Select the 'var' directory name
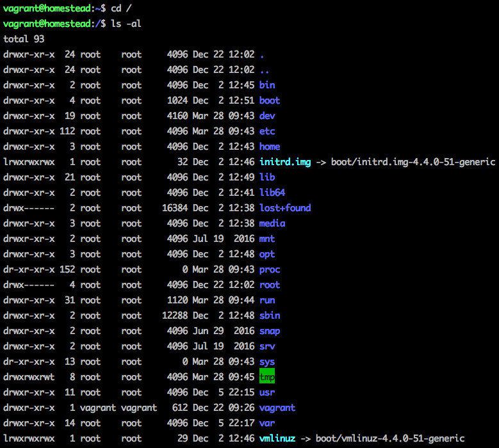Viewport: 499px width, 448px height. coord(267,423)
